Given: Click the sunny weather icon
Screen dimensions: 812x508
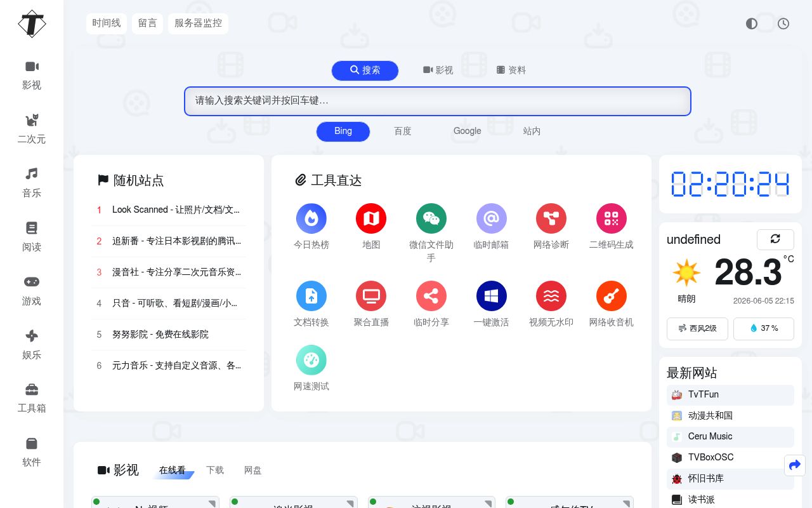Looking at the screenshot, I should pyautogui.click(x=686, y=273).
